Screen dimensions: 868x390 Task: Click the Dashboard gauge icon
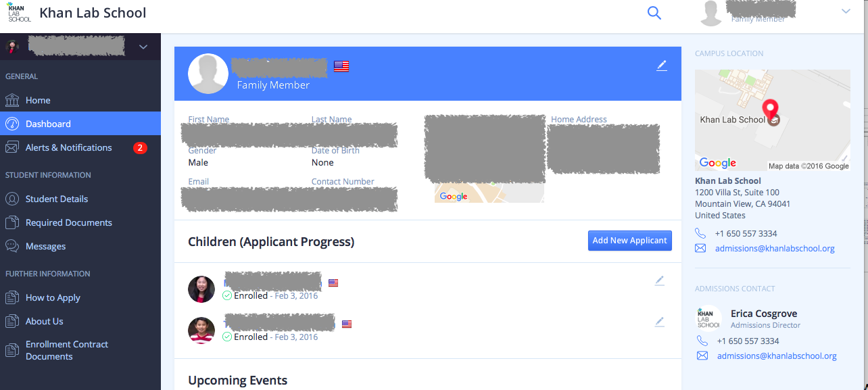[12, 124]
